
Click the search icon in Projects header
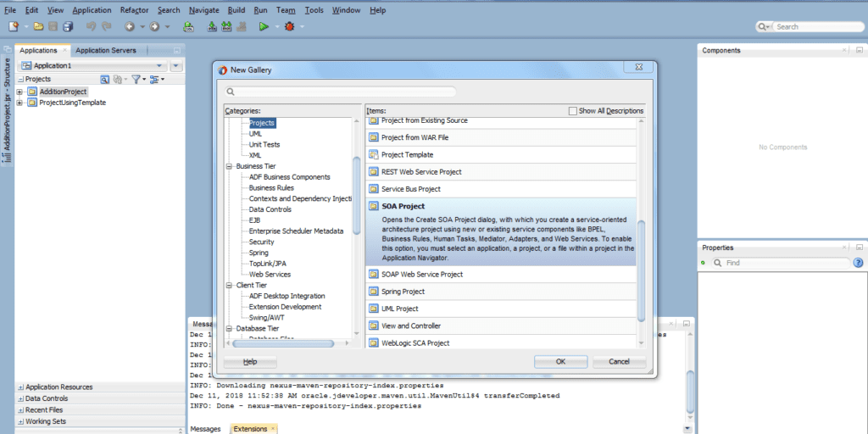(x=104, y=80)
